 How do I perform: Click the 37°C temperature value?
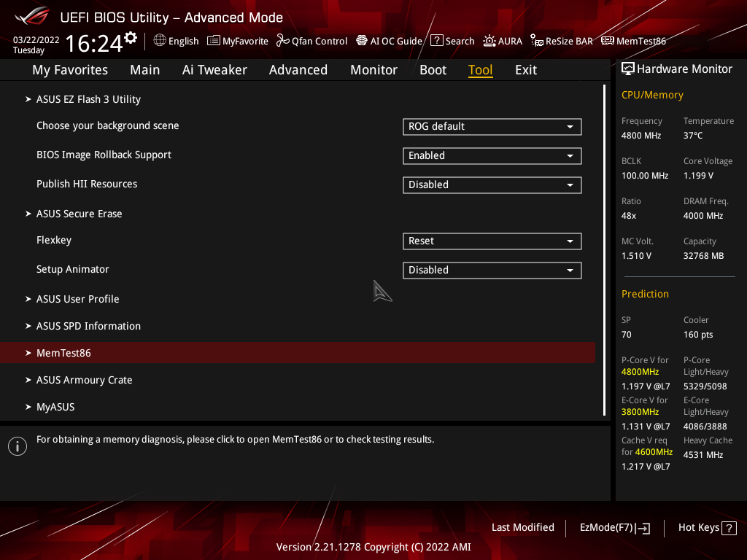pyautogui.click(x=693, y=135)
